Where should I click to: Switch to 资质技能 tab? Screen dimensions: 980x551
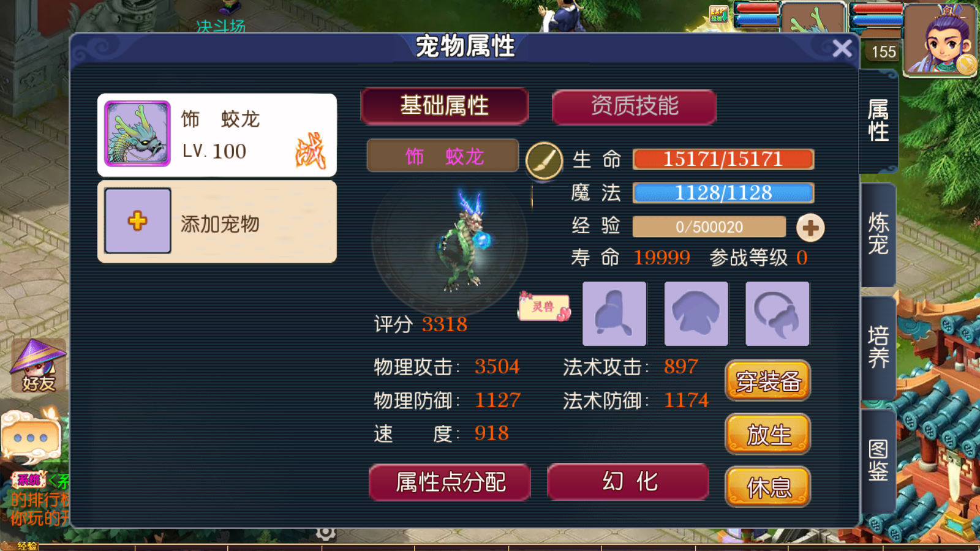point(635,106)
